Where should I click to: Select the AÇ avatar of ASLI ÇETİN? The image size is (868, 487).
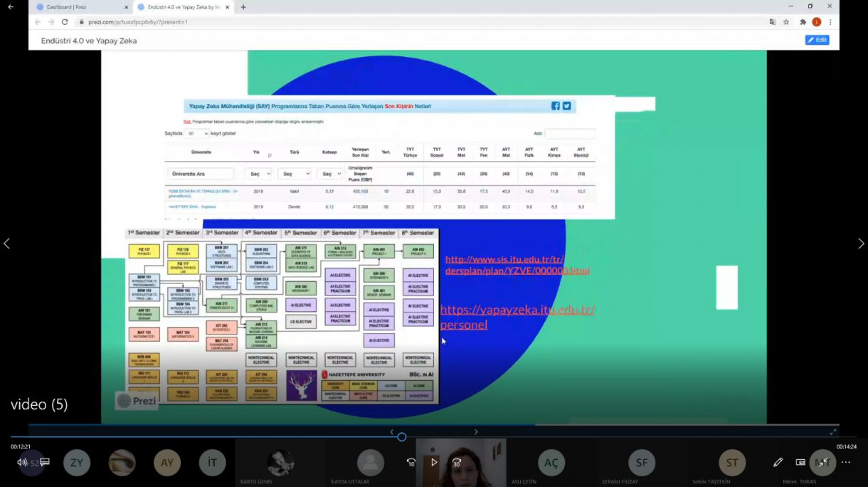551,463
